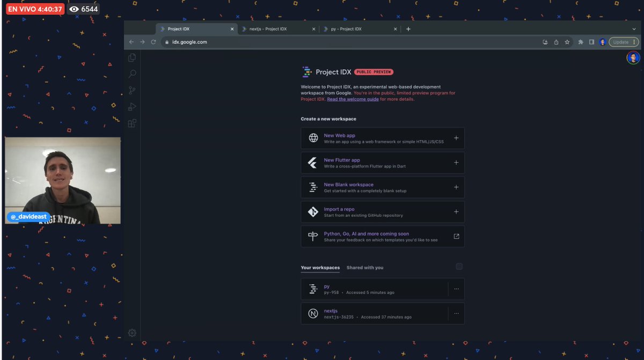The image size is (644, 360).
Task: Click the PUBLIC PREVIEW badge
Action: coord(374,72)
